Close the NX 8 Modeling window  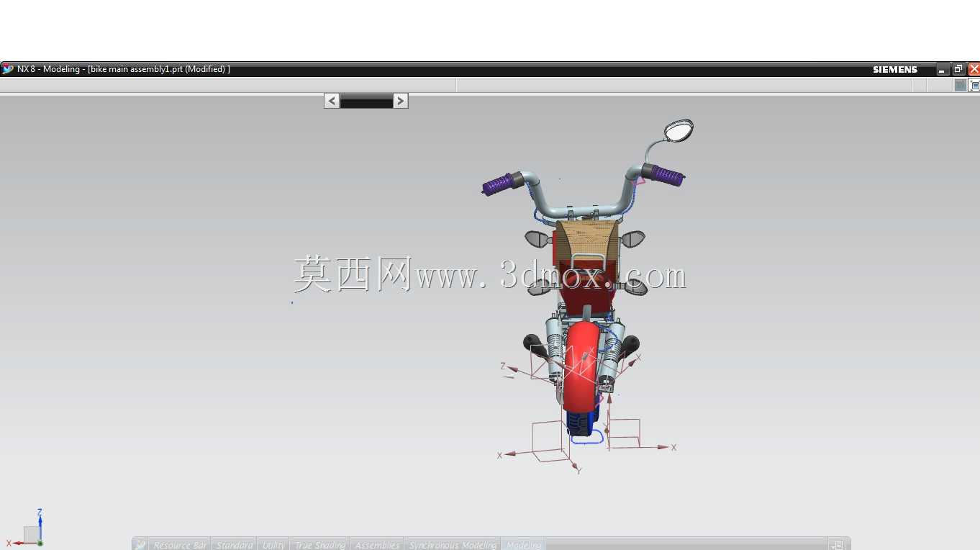(x=974, y=69)
